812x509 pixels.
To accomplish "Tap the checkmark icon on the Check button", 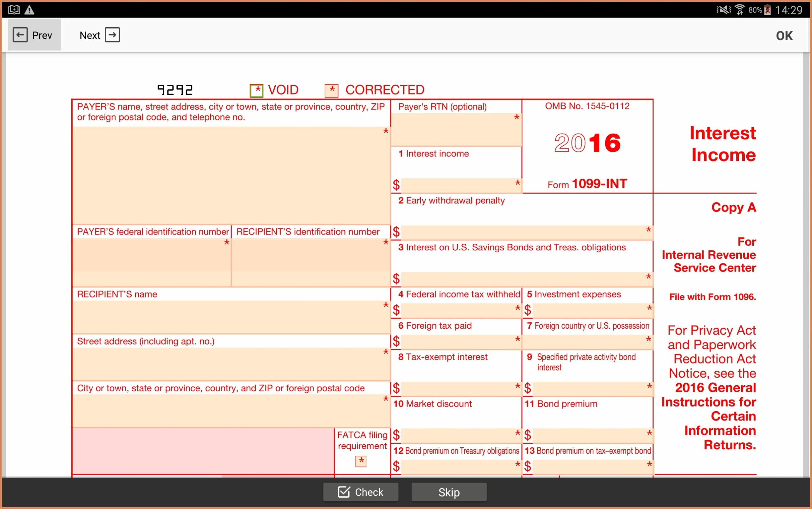I will (343, 492).
